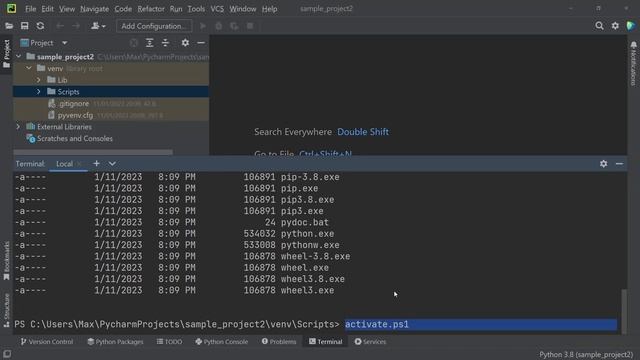Image resolution: width=640 pixels, height=360 pixels.
Task: Toggle tool window bars icon bottom-left
Action: point(7,354)
